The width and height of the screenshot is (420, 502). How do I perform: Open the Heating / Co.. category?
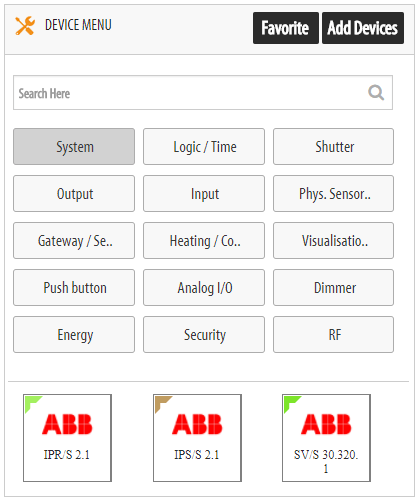point(204,241)
